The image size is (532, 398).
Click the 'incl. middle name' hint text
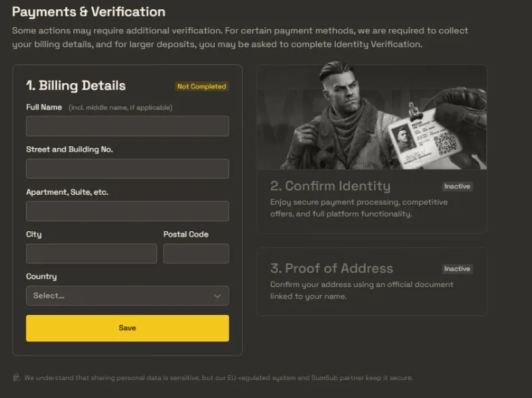[120, 108]
